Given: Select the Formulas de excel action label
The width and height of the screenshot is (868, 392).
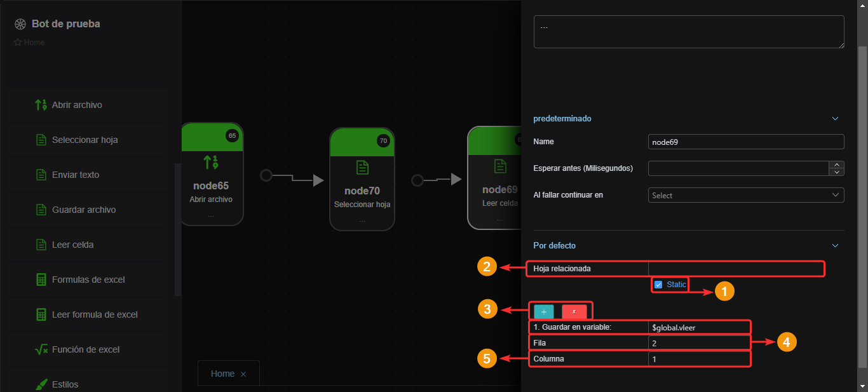Looking at the screenshot, I should 88,280.
